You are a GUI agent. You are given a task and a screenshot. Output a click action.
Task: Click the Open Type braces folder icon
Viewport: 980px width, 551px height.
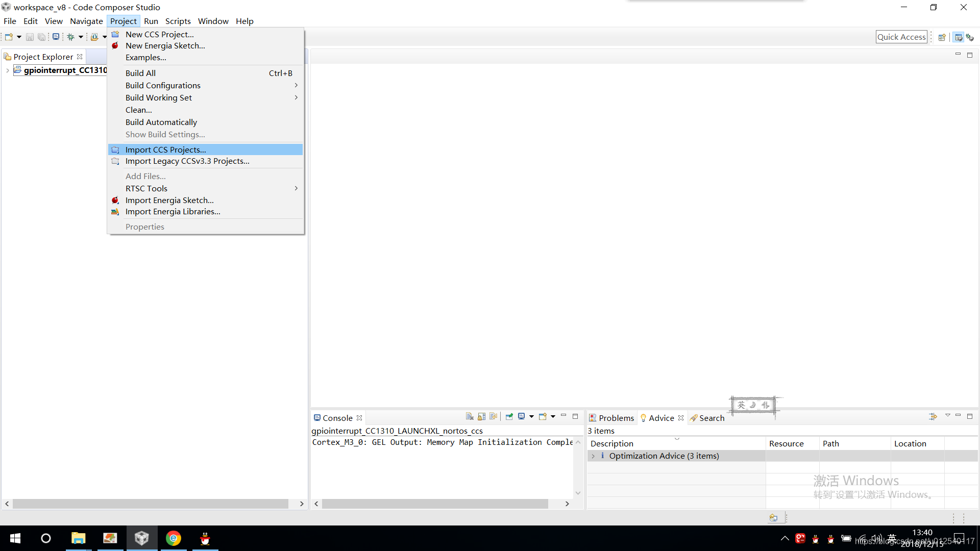[x=94, y=37]
